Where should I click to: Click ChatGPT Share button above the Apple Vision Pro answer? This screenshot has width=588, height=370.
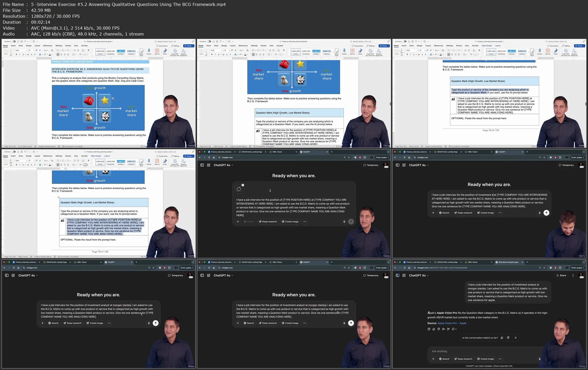pos(561,275)
